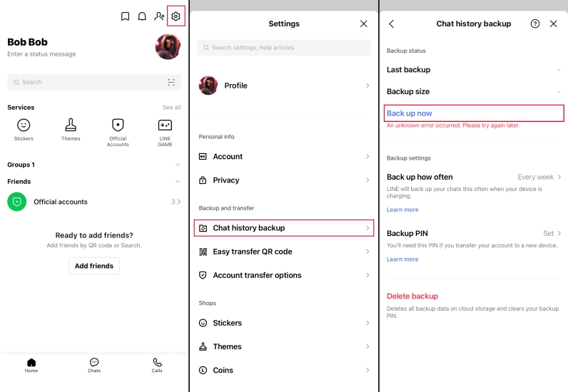Click Delete backup

point(412,296)
